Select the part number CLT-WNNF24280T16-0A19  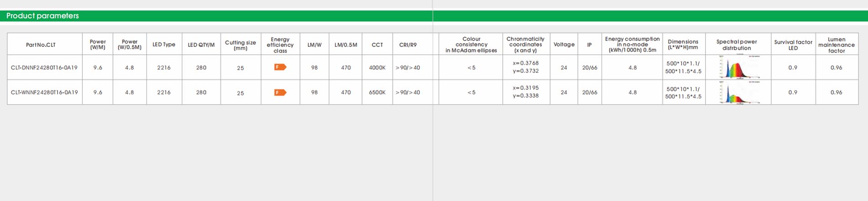[x=44, y=92]
